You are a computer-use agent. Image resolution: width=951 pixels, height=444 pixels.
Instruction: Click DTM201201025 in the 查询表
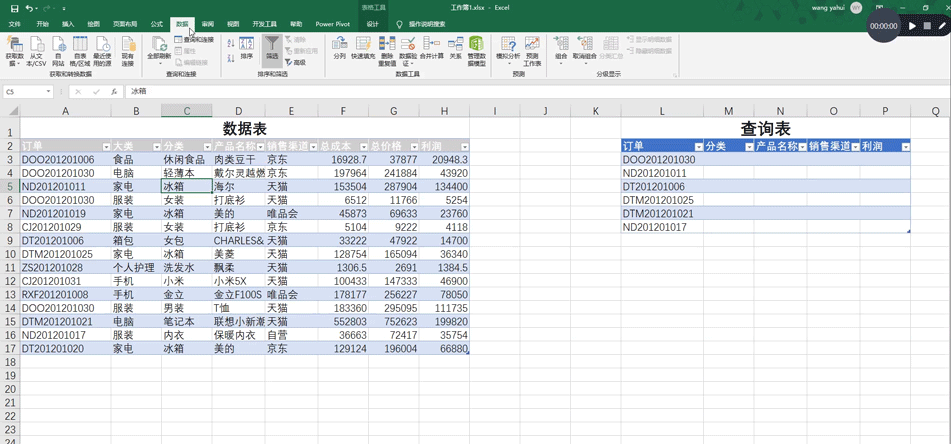click(662, 200)
